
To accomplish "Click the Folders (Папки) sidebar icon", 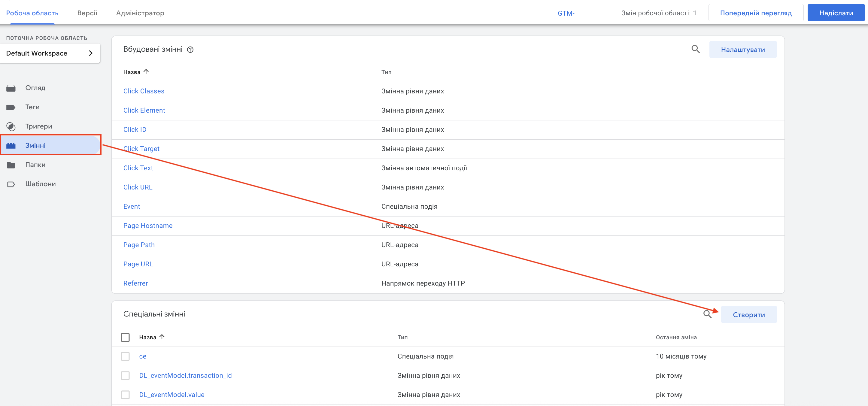I will (11, 165).
